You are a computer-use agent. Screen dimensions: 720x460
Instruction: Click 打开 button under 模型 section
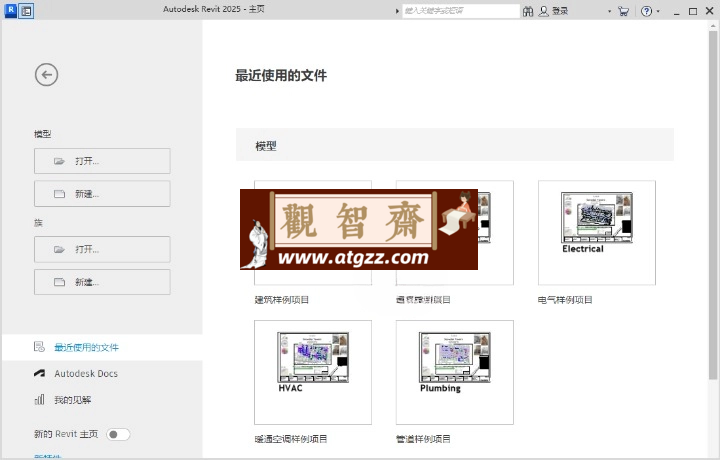click(x=102, y=161)
